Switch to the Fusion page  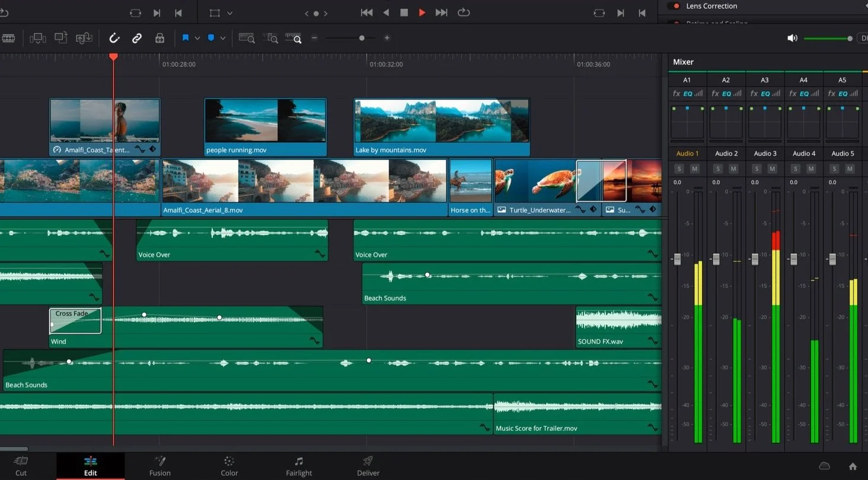pos(159,466)
